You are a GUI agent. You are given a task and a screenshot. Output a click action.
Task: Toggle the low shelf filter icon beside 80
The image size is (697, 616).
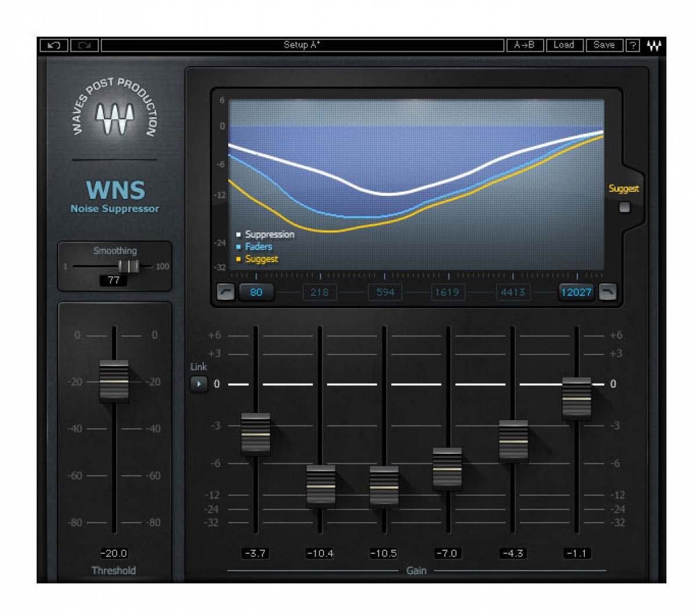(225, 292)
